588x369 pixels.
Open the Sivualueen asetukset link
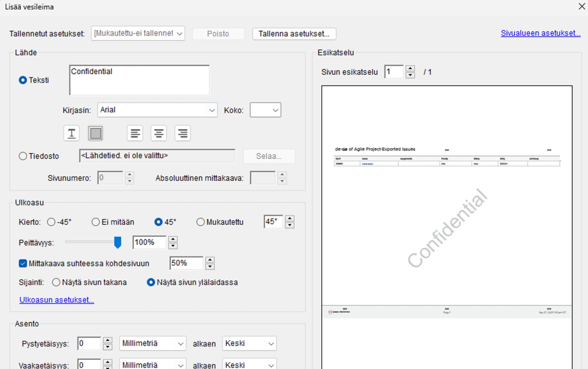pyautogui.click(x=541, y=33)
